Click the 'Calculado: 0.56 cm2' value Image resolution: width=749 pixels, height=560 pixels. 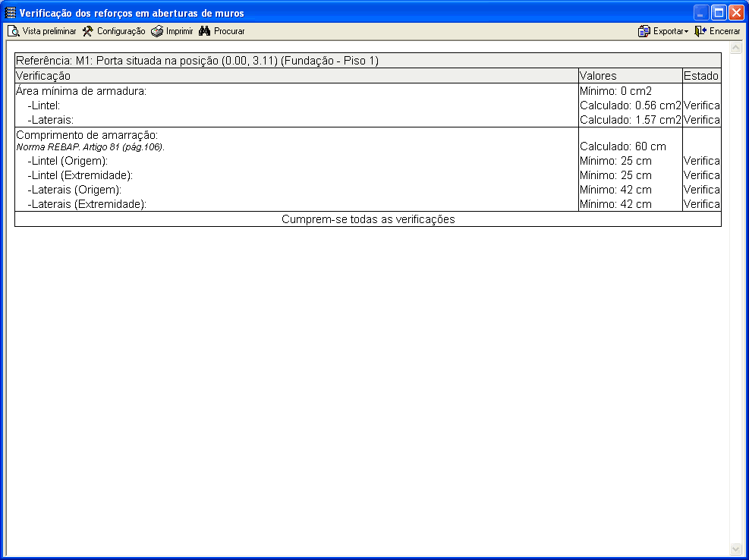coord(631,105)
